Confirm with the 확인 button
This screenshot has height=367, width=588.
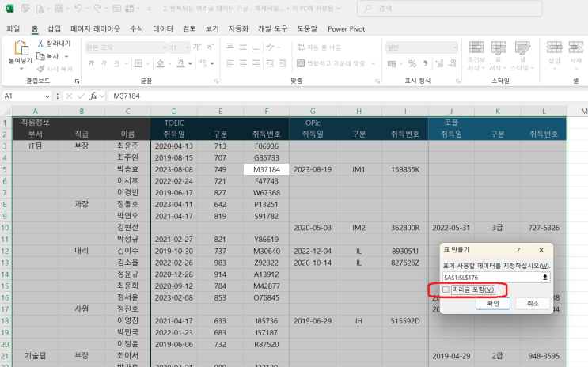coord(493,303)
